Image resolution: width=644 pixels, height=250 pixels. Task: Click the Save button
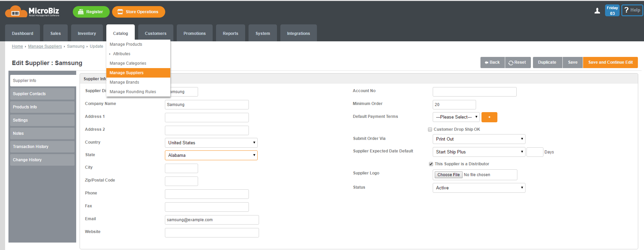(x=573, y=62)
